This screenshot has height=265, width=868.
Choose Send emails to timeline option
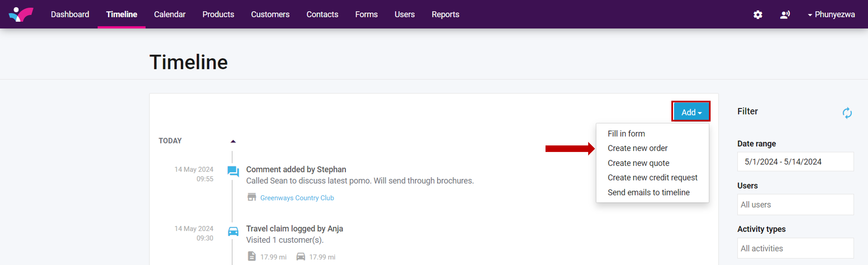tap(648, 192)
